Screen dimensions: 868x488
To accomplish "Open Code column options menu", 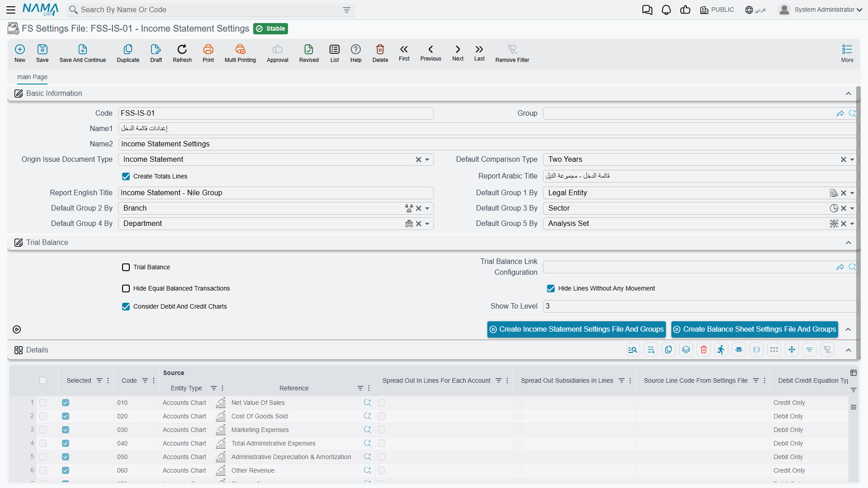I will click(x=154, y=380).
